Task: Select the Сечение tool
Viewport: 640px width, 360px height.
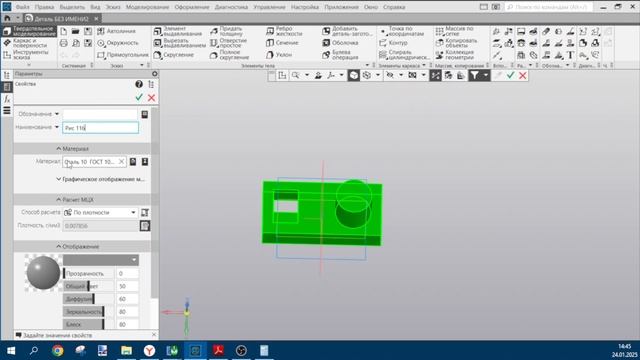Action: pyautogui.click(x=282, y=43)
